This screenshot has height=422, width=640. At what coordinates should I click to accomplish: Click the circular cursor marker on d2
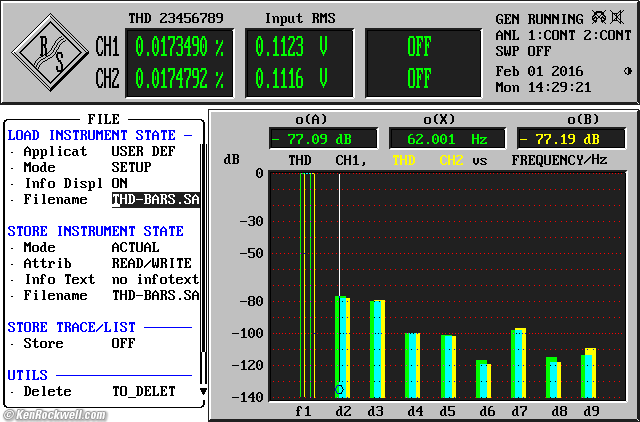point(340,389)
